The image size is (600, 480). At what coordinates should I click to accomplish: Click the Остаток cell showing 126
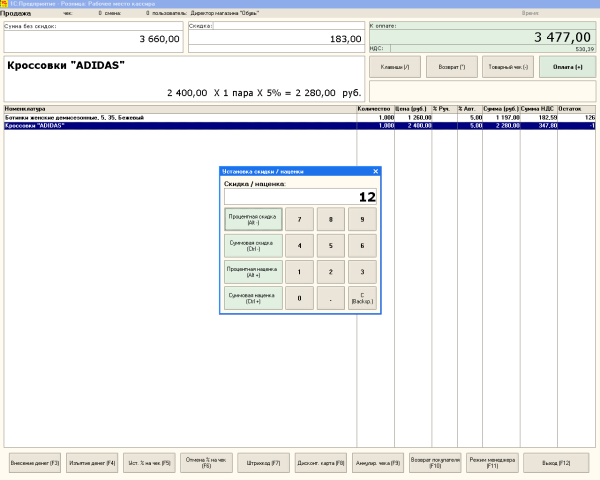pyautogui.click(x=576, y=118)
